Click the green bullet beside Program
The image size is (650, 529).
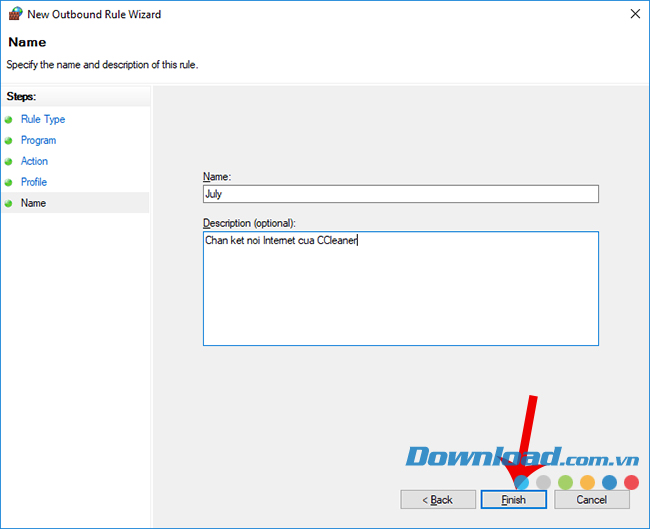pyautogui.click(x=8, y=141)
